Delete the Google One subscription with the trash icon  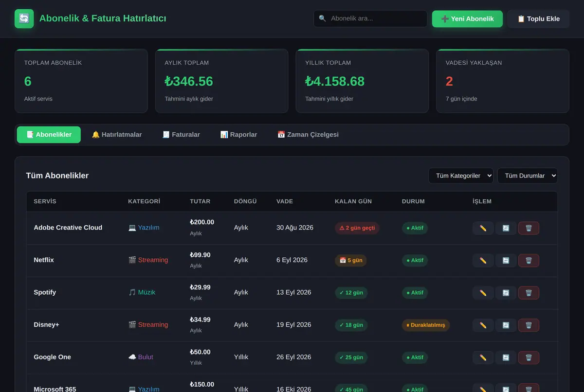click(529, 357)
